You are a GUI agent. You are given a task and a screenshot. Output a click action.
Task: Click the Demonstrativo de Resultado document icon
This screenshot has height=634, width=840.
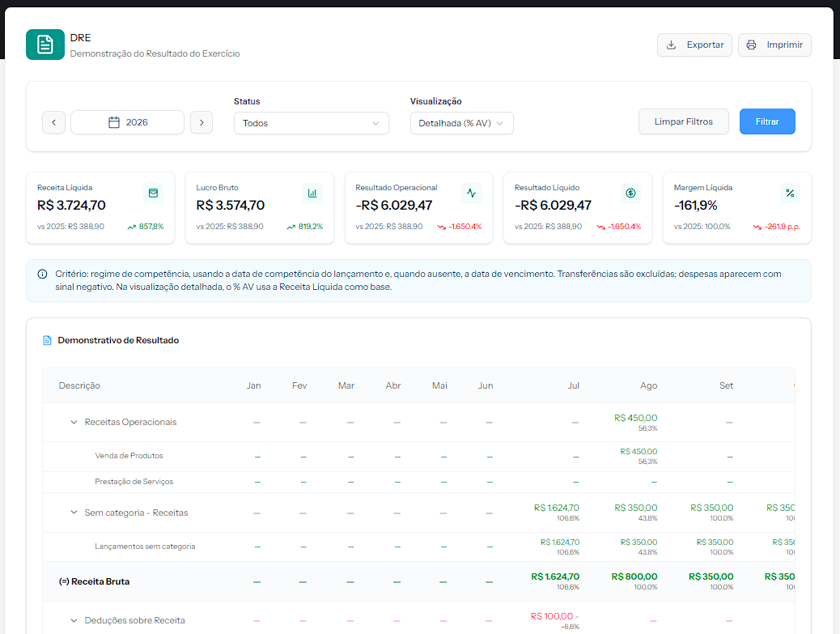47,340
